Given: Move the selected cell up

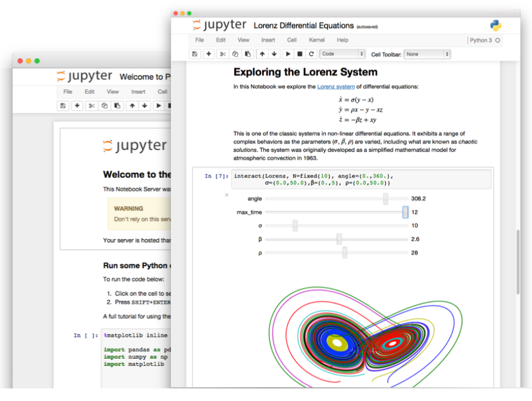Looking at the screenshot, I should [262, 54].
